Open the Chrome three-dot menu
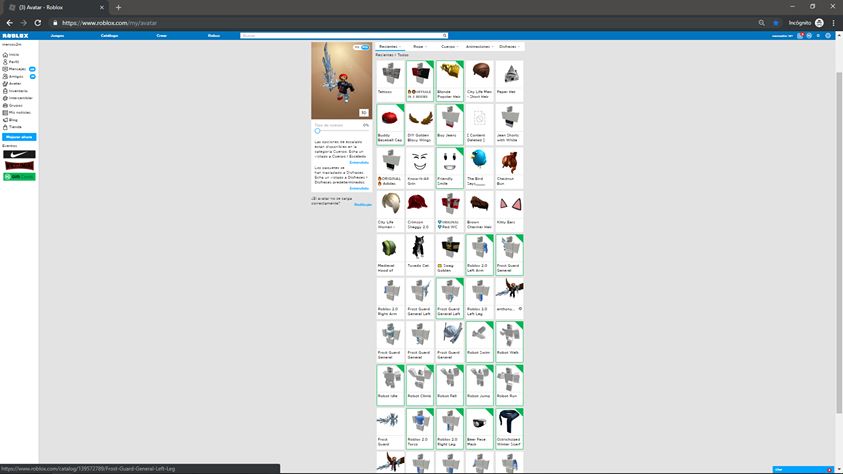Viewport: 843px width, 474px height. click(833, 23)
